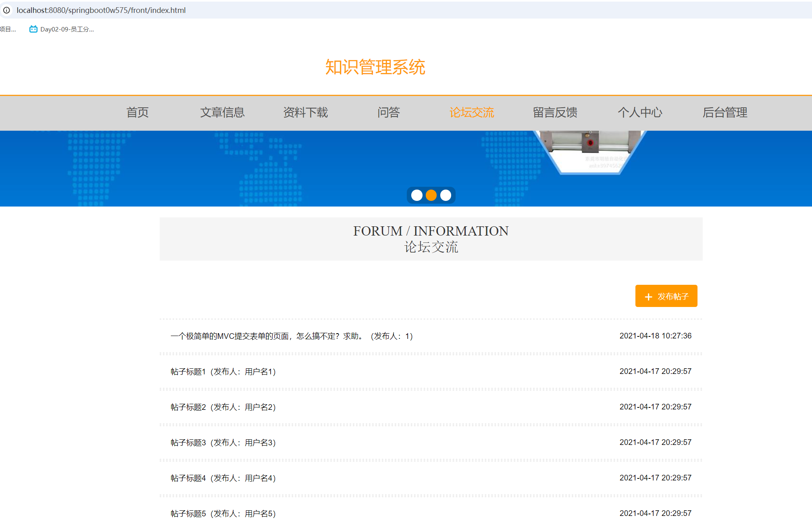Click the page info icon in the address bar

7,10
